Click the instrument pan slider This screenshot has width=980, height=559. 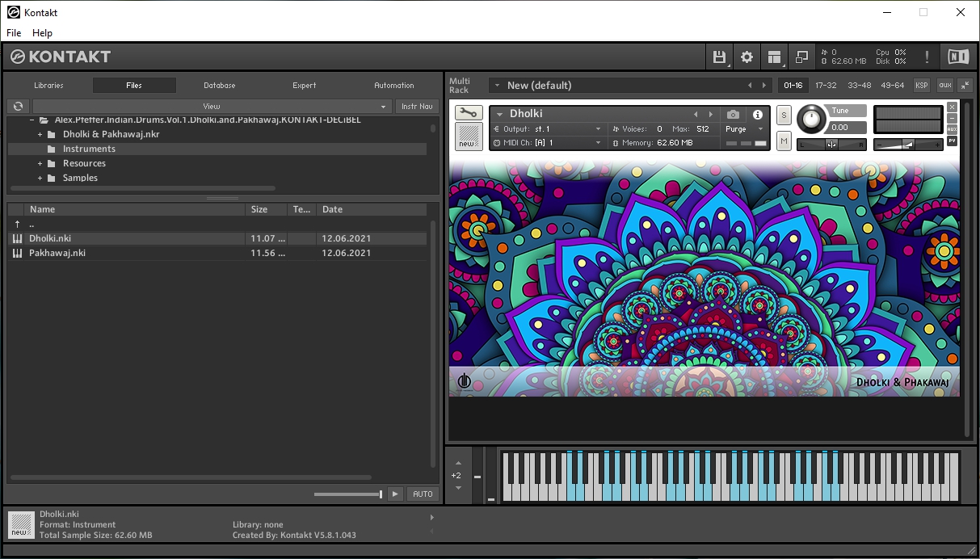click(831, 145)
